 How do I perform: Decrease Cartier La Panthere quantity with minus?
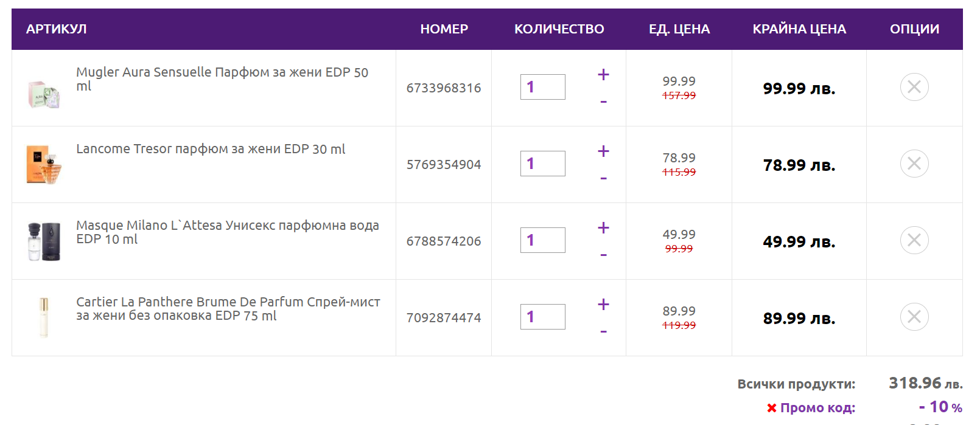pos(603,331)
